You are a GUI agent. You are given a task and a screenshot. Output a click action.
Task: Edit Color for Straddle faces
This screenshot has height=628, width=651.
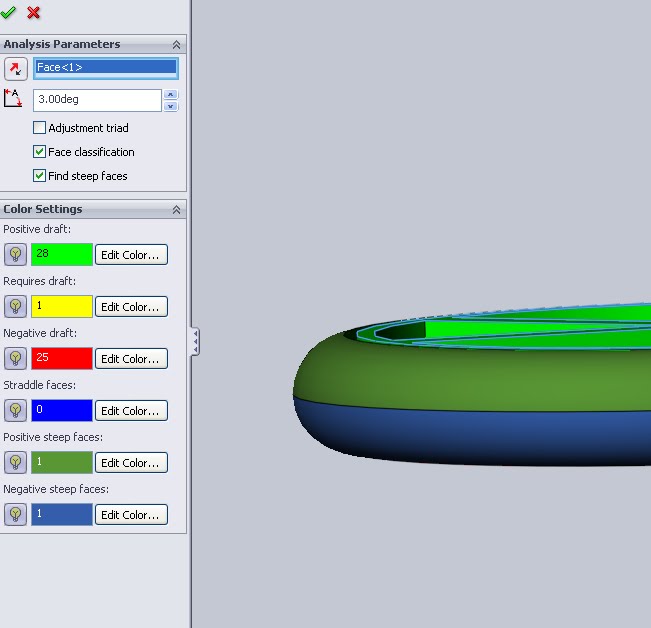(131, 410)
